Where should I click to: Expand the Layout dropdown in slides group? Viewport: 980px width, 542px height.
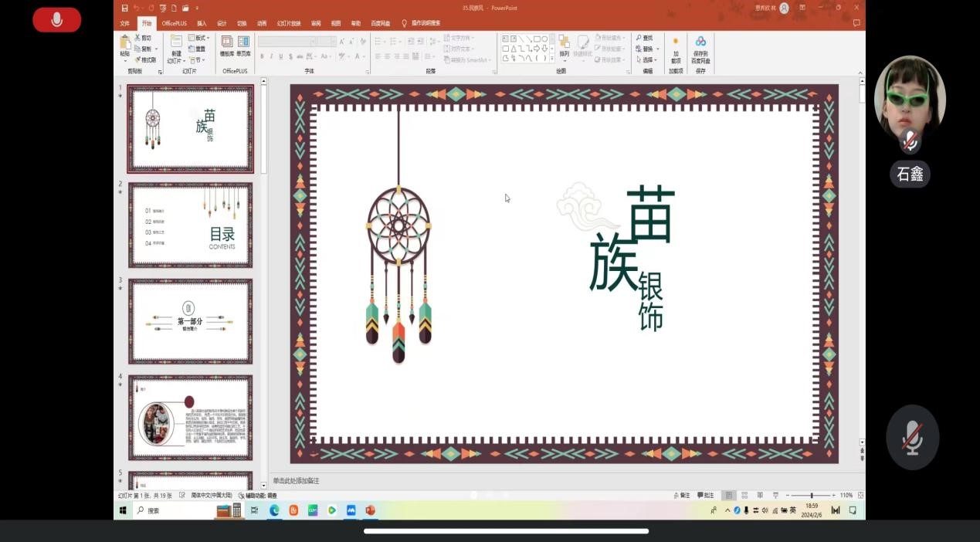click(x=199, y=38)
